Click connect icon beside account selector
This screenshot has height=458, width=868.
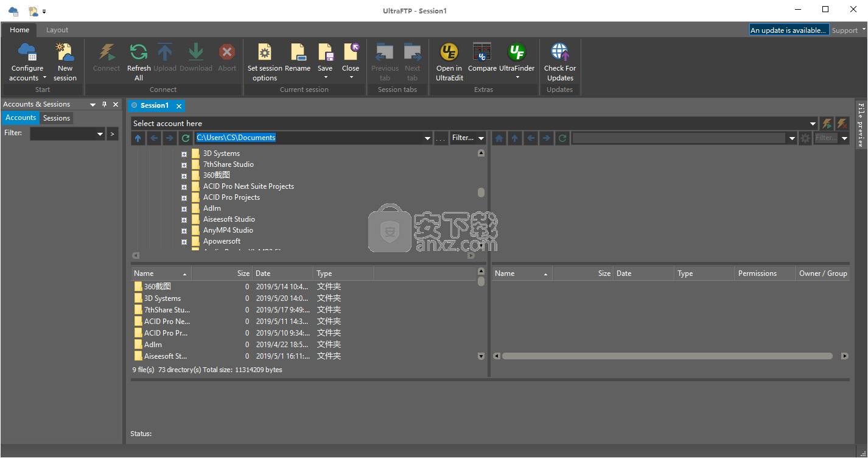coord(827,124)
